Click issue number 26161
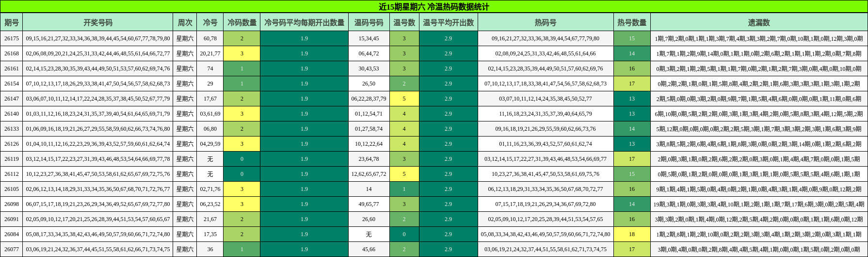 point(12,69)
